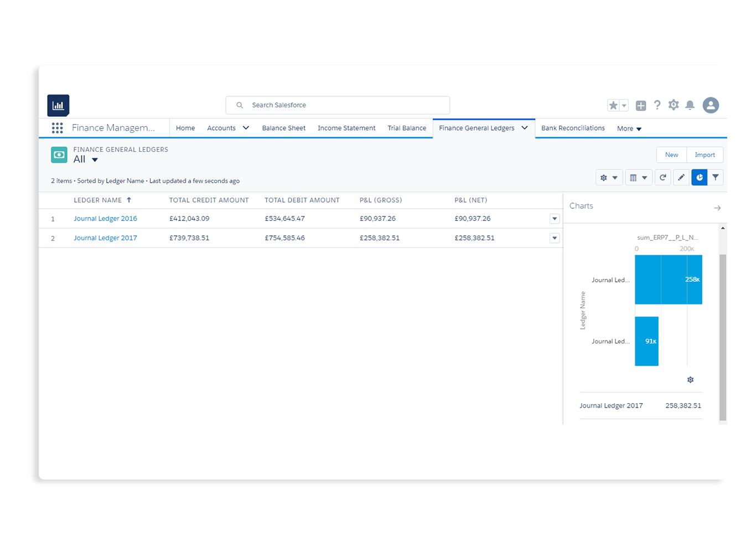Image resolution: width=756 pixels, height=536 pixels.
Task: Open the Journal Ledger 2016 link
Action: pyautogui.click(x=105, y=219)
